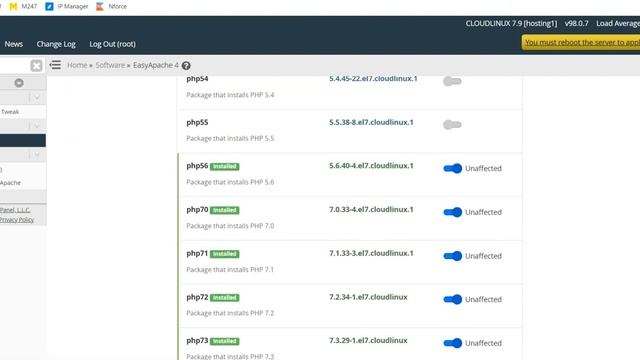Click the round collapse button in sidebar

(19, 83)
